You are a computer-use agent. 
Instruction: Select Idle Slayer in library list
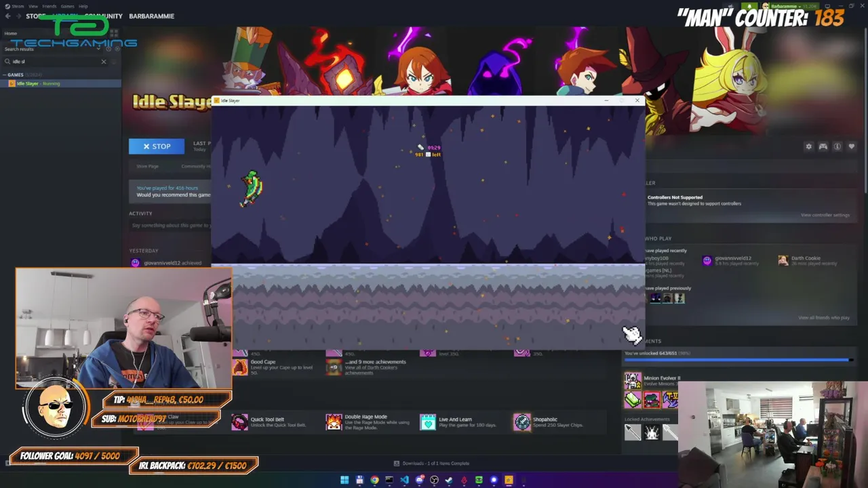tap(61, 83)
